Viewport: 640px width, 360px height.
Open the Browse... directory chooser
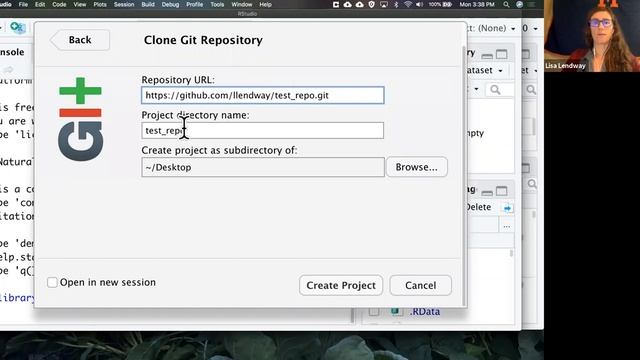416,167
